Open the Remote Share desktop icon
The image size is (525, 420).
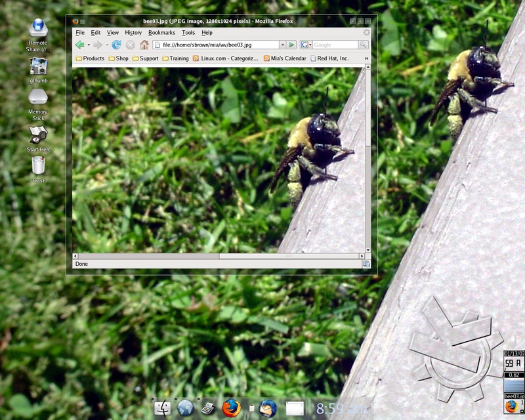38,35
